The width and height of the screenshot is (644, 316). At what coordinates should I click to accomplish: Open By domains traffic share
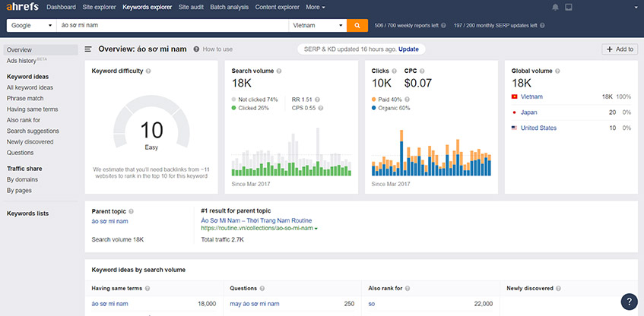coord(22,180)
